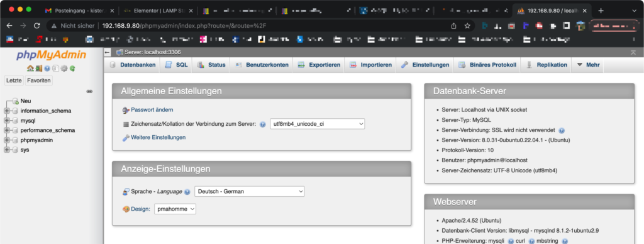
Task: Expand the phpmyadmin database tree node
Action: [6, 140]
